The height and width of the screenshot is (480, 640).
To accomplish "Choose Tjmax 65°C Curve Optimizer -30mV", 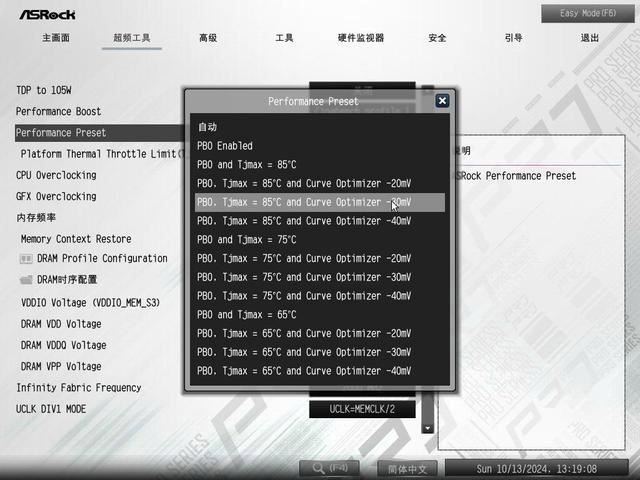I will coord(320,352).
